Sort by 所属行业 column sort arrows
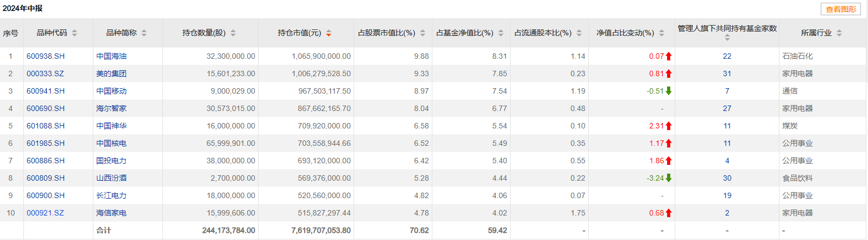Viewport: 868px width, 240px height. 839,33
